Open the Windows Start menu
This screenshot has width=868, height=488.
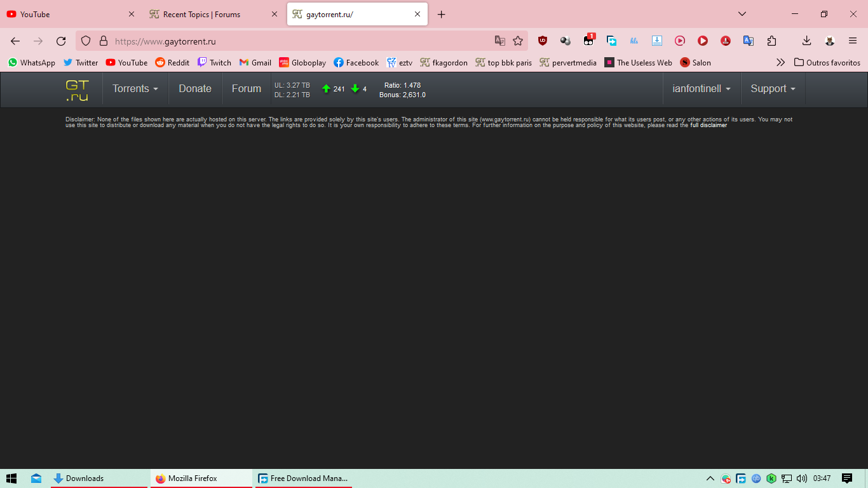tap(11, 478)
